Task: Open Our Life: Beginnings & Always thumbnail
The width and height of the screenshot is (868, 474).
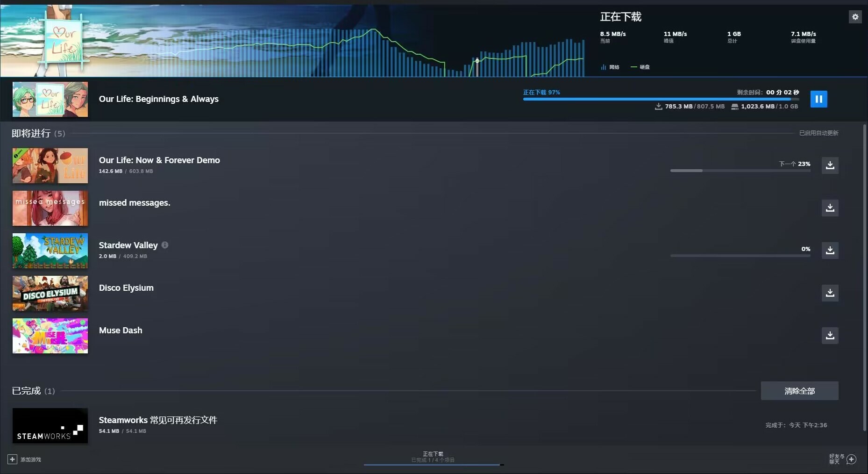Action: 50,99
